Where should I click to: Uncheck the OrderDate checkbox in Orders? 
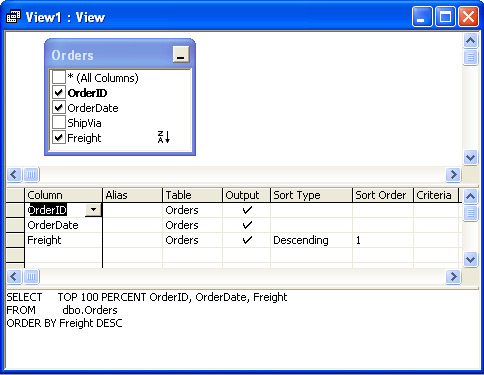(59, 107)
